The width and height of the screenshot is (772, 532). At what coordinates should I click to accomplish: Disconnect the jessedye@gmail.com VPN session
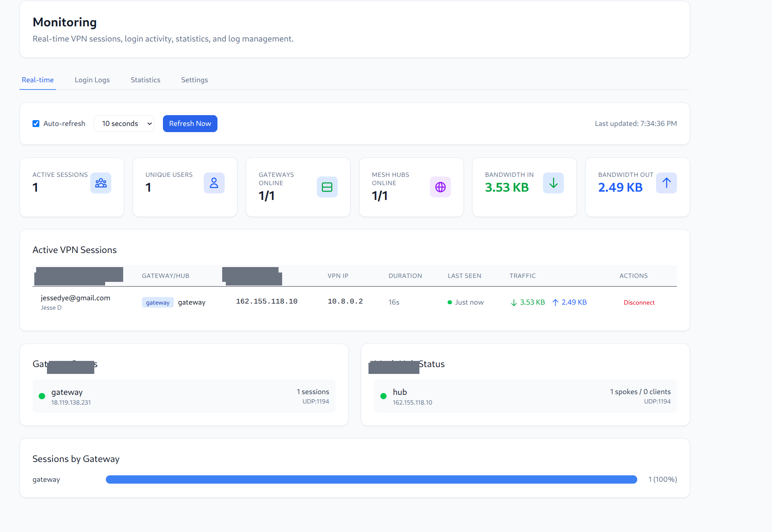[x=639, y=302]
